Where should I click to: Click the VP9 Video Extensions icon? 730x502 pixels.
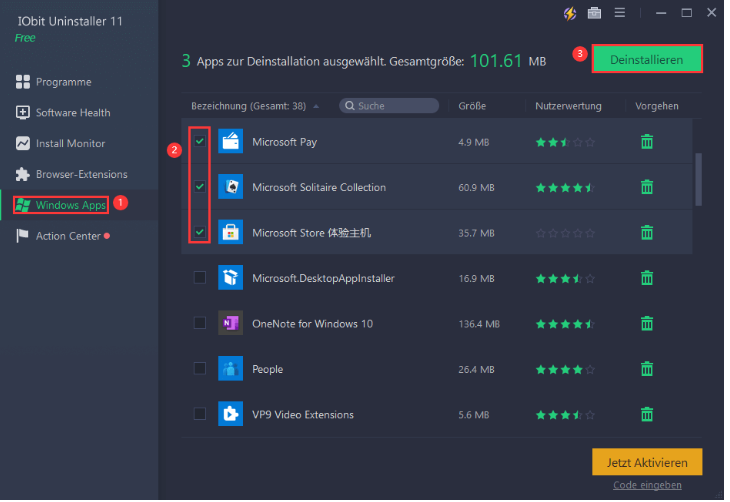230,414
